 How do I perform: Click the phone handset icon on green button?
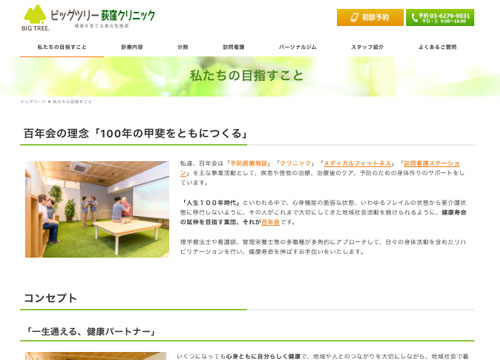click(x=414, y=18)
